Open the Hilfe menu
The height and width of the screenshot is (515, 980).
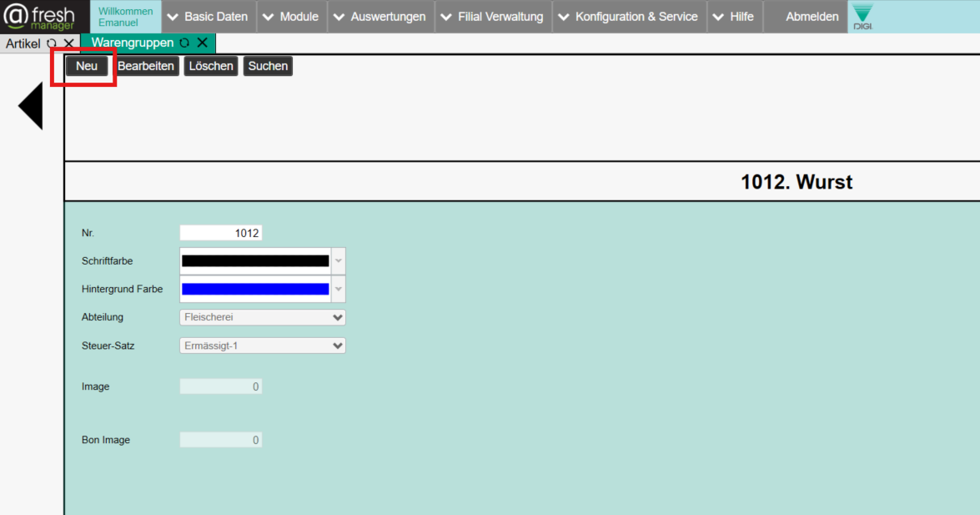point(732,17)
